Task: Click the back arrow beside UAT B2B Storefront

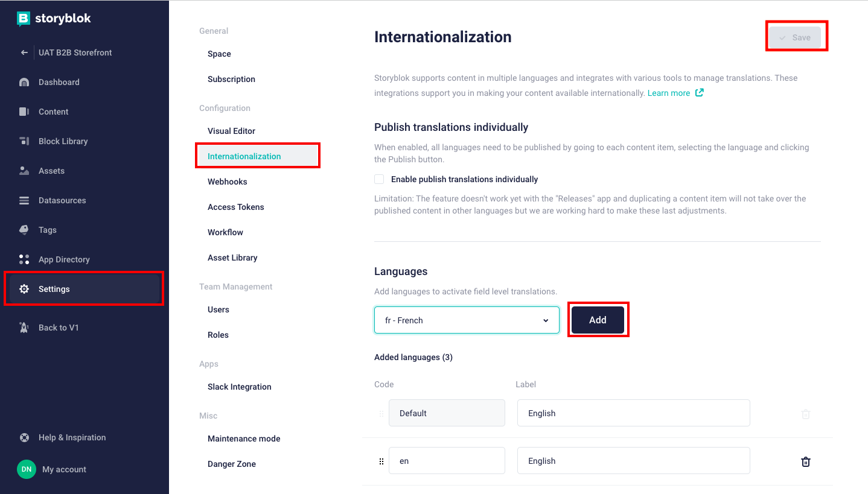Action: (x=24, y=52)
